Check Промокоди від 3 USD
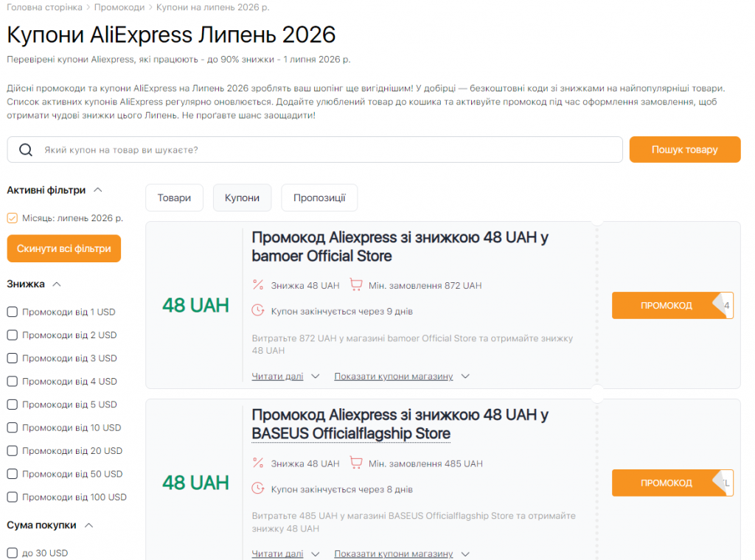 [x=12, y=358]
